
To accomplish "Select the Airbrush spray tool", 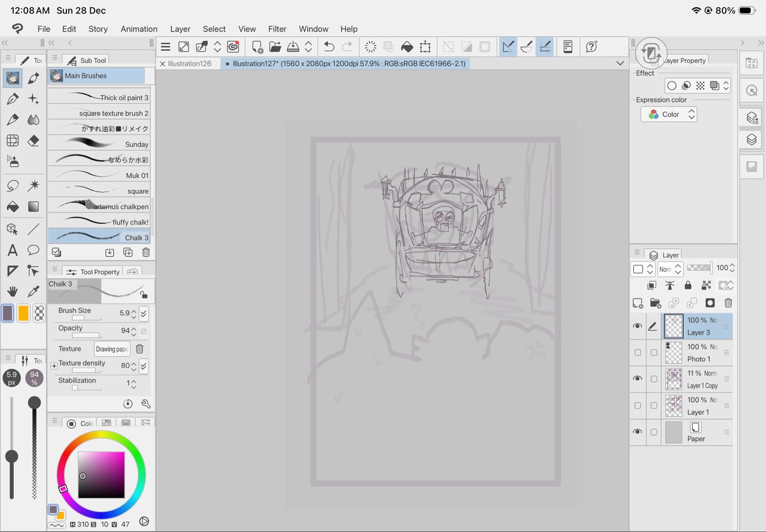I will click(x=12, y=160).
